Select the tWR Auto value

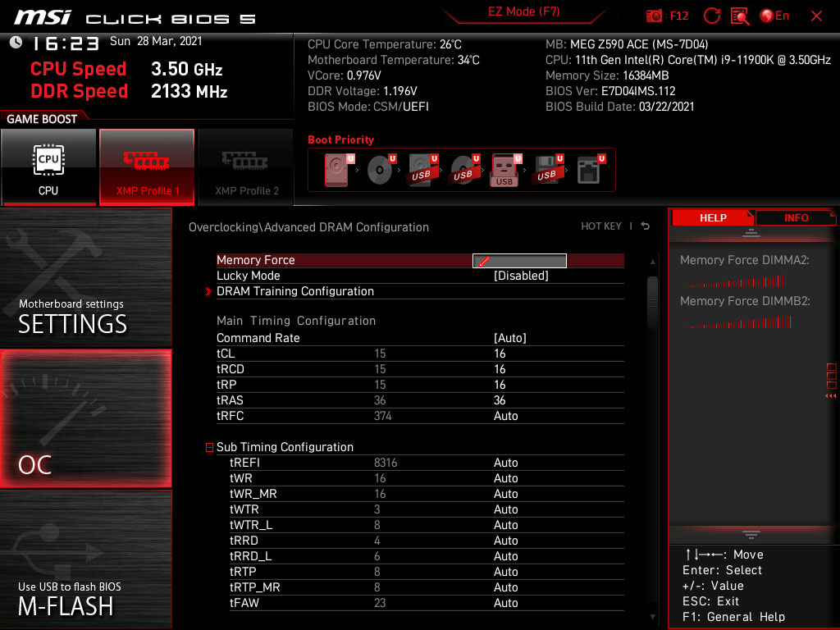(x=505, y=478)
